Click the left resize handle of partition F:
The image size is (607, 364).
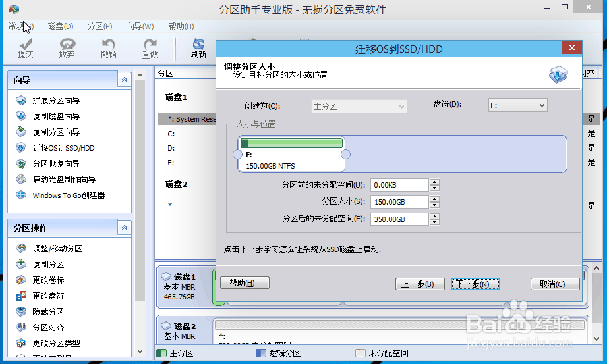point(237,154)
